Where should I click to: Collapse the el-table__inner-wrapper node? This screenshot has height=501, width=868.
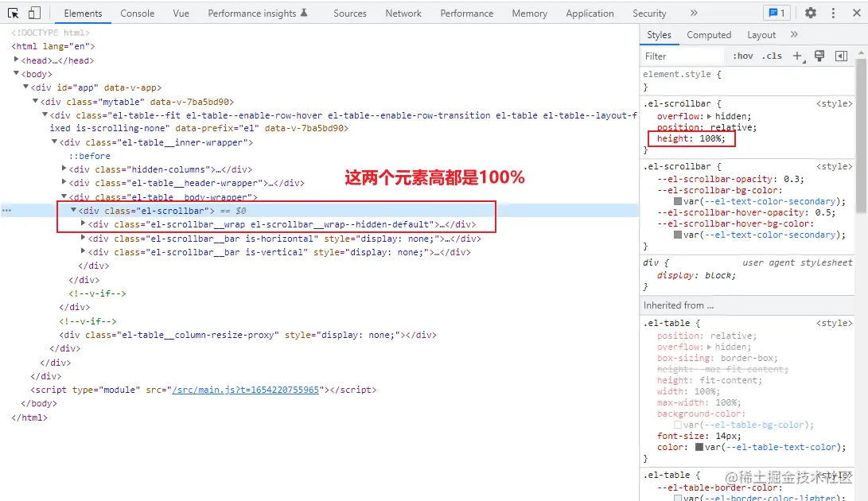tap(54, 142)
